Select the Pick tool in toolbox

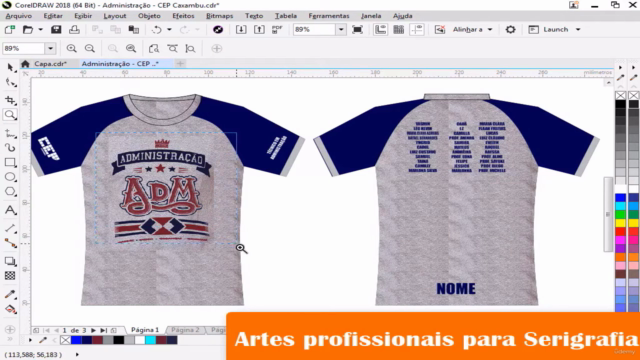pyautogui.click(x=10, y=67)
